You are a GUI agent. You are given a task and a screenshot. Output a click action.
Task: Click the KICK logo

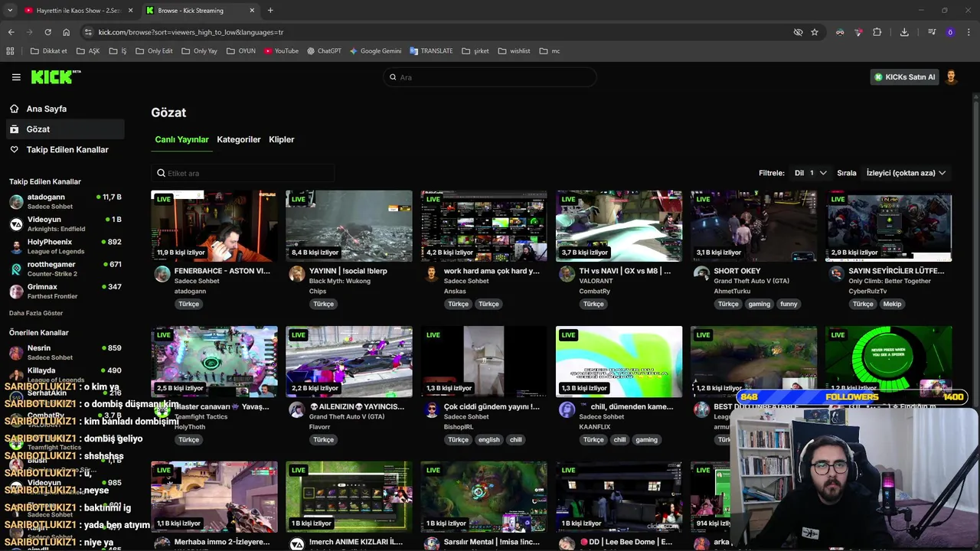coord(56,77)
